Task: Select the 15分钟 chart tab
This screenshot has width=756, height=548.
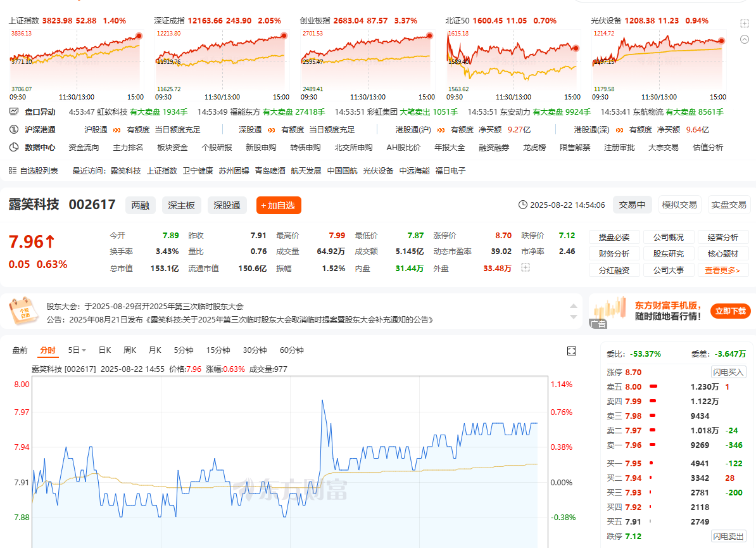Action: tap(218, 350)
